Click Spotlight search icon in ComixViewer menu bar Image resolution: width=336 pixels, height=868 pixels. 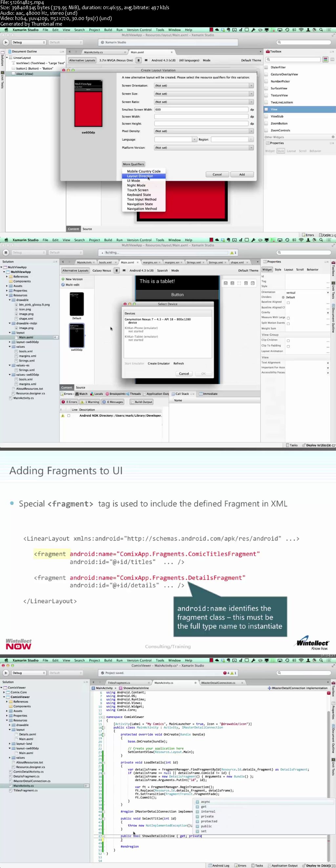pos(321,660)
